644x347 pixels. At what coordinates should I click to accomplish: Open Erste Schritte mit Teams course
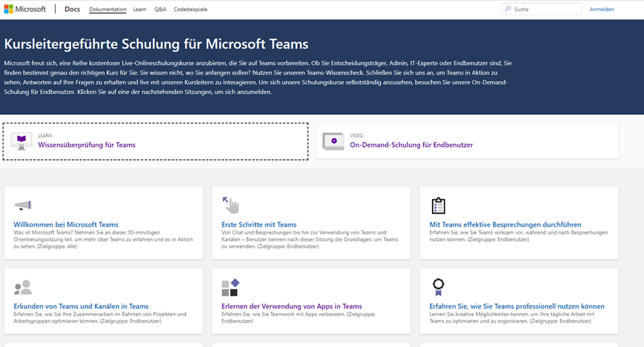(x=258, y=224)
